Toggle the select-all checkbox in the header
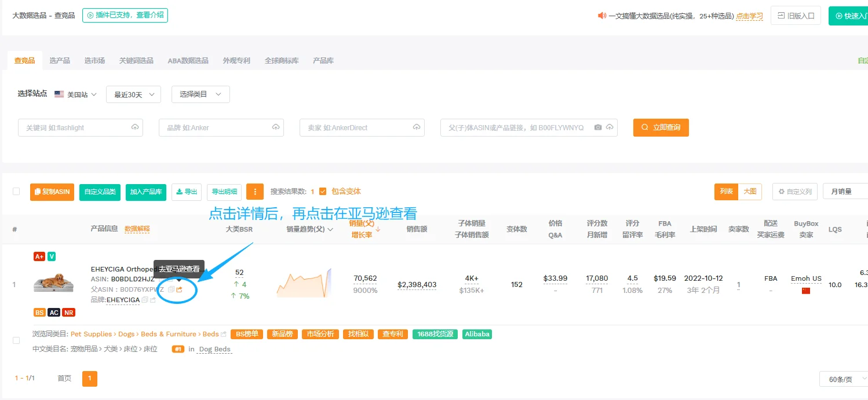The image size is (868, 400). (16, 191)
